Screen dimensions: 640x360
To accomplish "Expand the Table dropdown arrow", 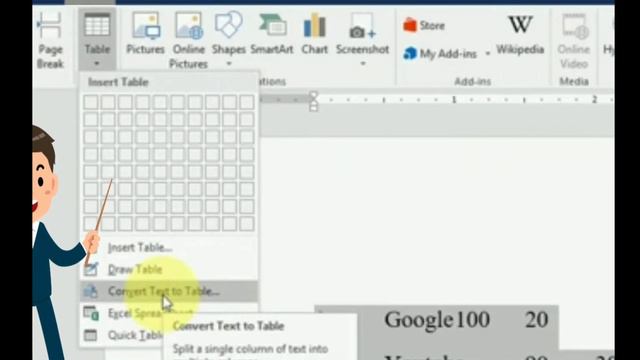I will point(97,64).
